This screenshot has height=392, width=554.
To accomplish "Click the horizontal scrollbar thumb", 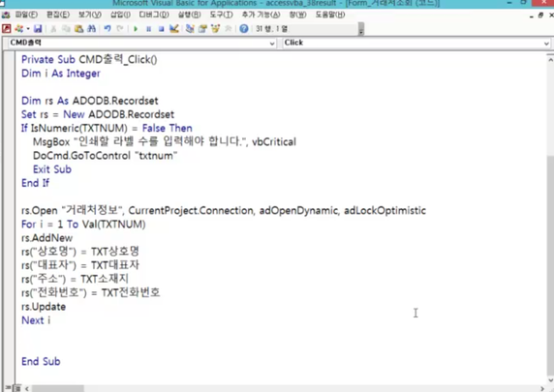I will pos(57,388).
